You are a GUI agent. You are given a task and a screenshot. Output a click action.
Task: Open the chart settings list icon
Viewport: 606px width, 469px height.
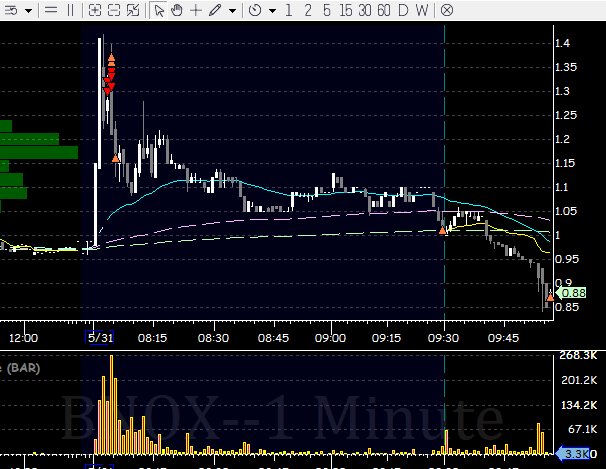click(x=11, y=10)
